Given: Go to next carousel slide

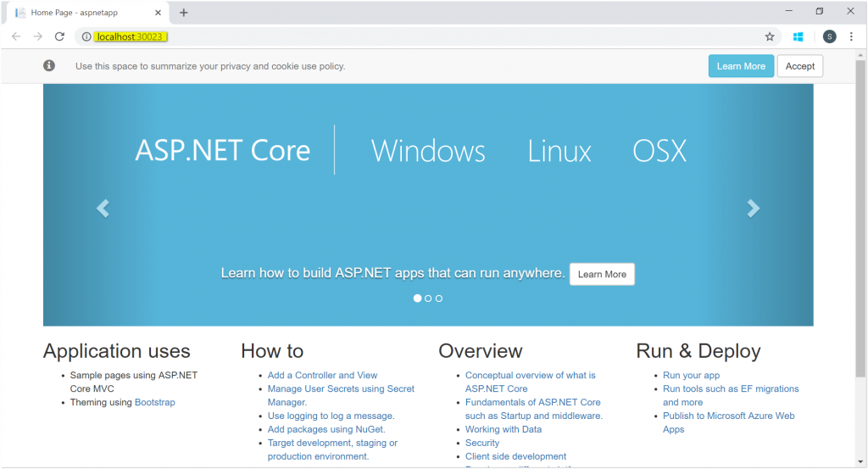Looking at the screenshot, I should (x=753, y=208).
